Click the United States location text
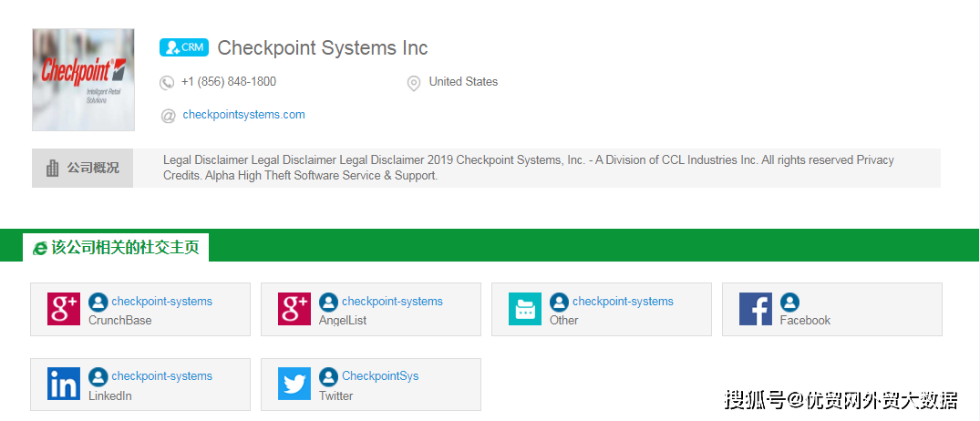The height and width of the screenshot is (421, 980). [463, 82]
